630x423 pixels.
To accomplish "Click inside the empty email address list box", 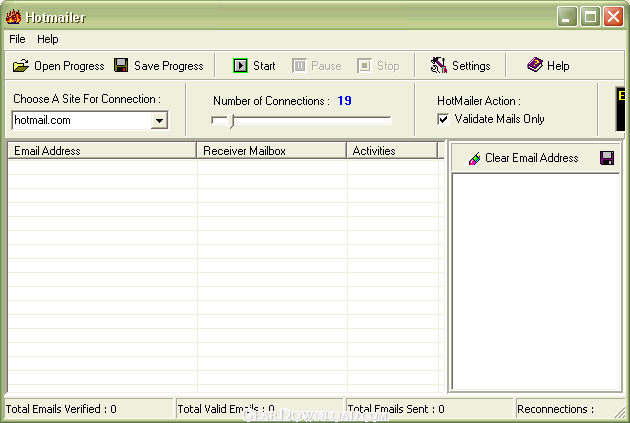I will pyautogui.click(x=536, y=282).
